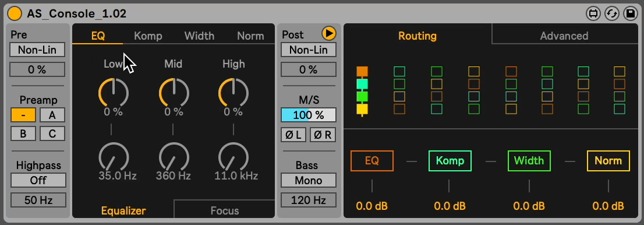The image size is (644, 225).
Task: Click the Komp module box in routing chain
Action: [x=450, y=161]
